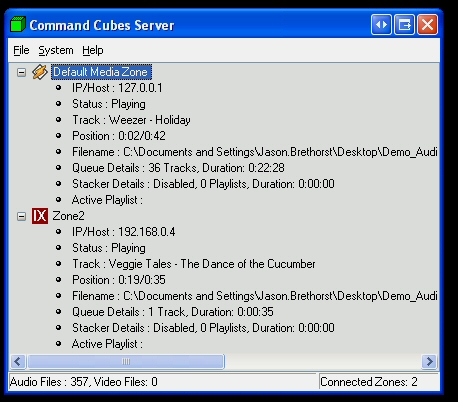Collapse the Zone2 tree node
458x402 pixels.
[x=21, y=216]
